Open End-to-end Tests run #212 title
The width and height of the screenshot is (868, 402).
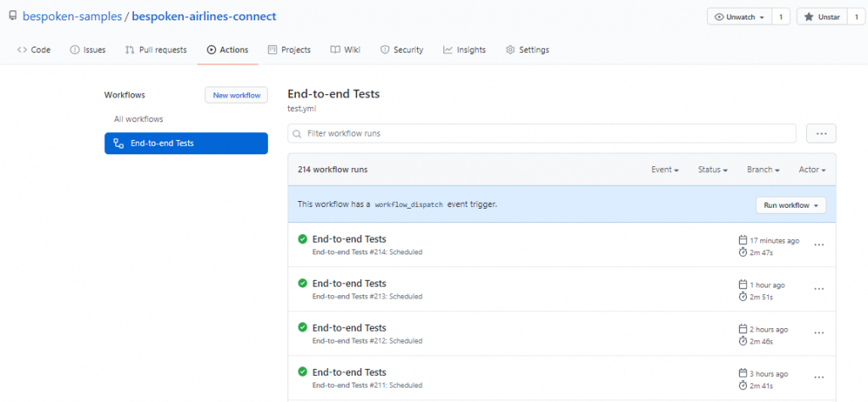349,327
